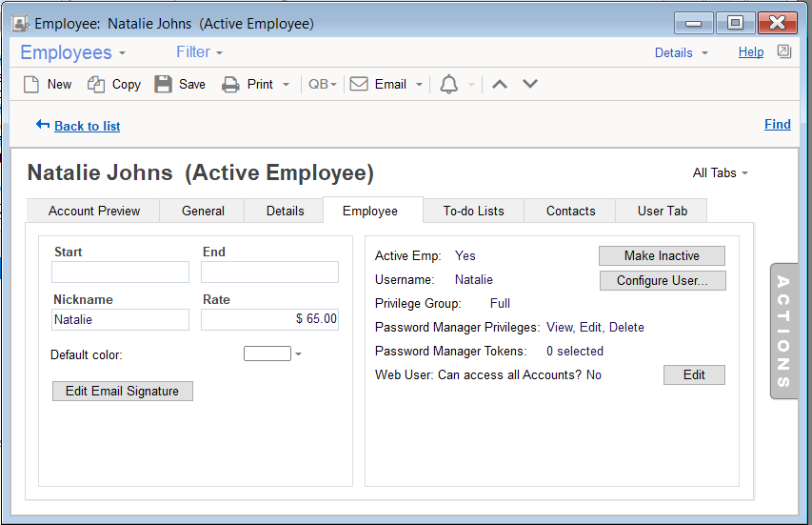Open the User Tab
Screen dimensions: 812x525
pyautogui.click(x=662, y=211)
